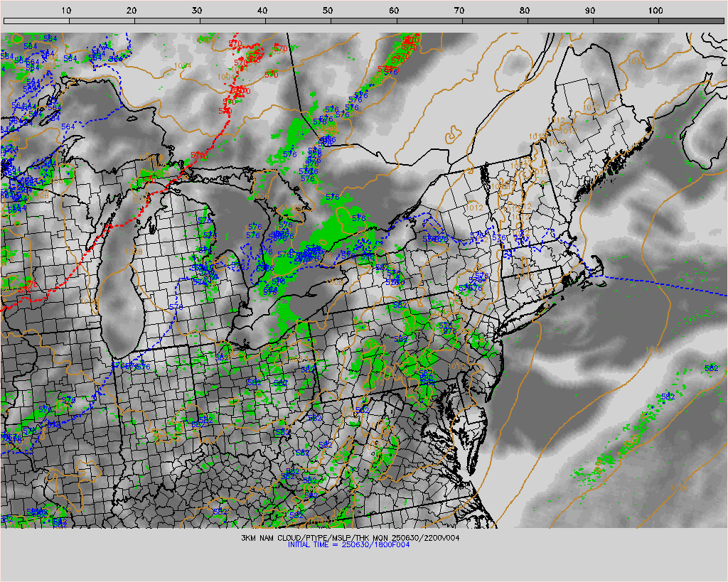Select the blue INITIAL TIME caption
The width and height of the screenshot is (728, 582).
click(x=348, y=545)
